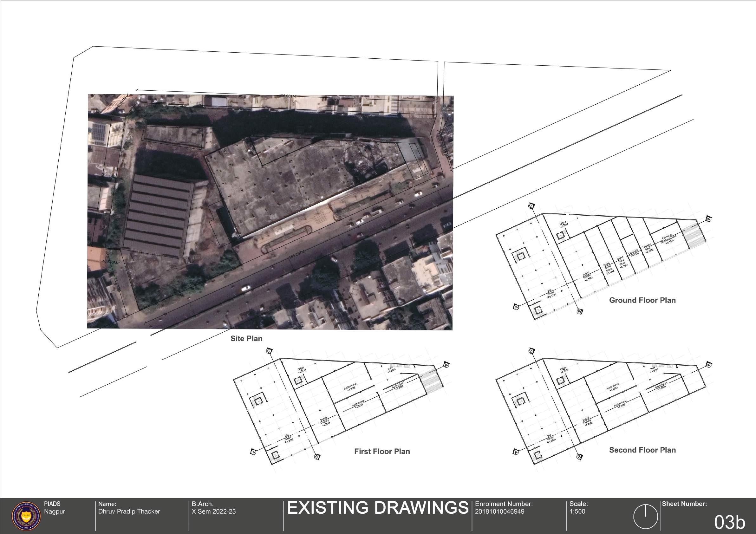Click the PIADS institute logo emblem
The width and height of the screenshot is (756, 534).
[x=27, y=516]
